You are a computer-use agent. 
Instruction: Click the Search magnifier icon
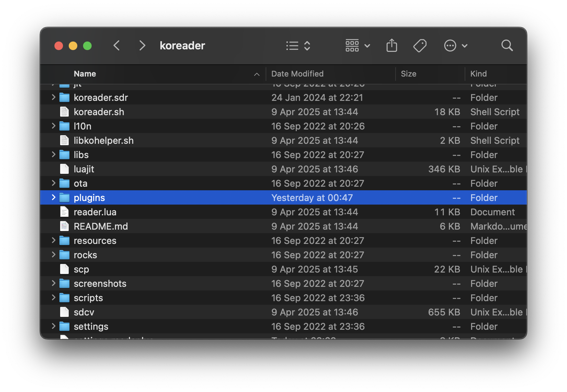coord(507,45)
